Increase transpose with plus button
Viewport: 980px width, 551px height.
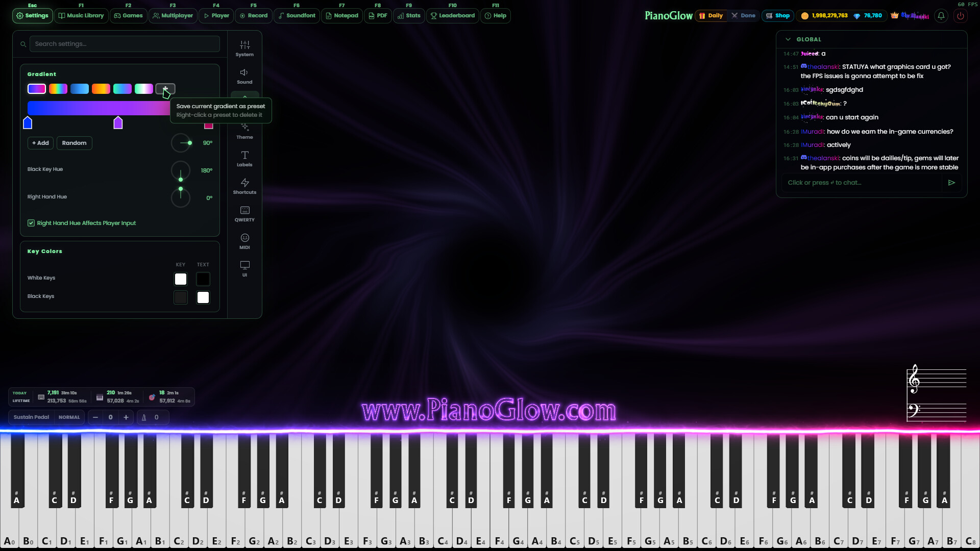[126, 417]
